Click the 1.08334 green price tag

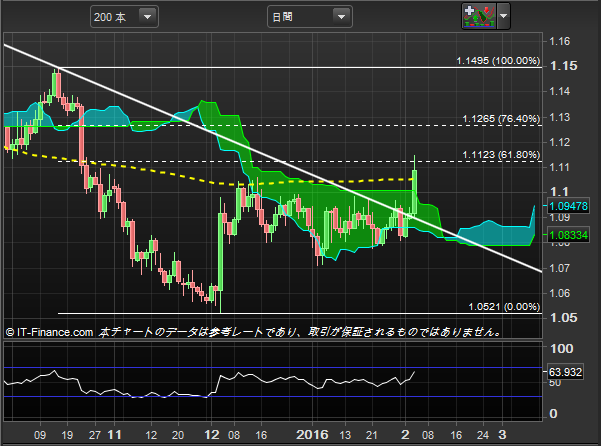(568, 235)
